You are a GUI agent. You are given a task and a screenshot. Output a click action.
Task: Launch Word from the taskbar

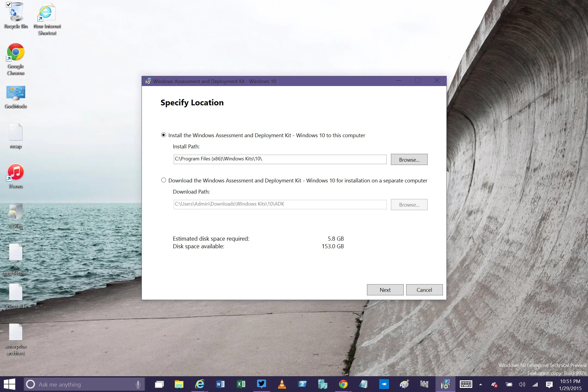pyautogui.click(x=220, y=384)
